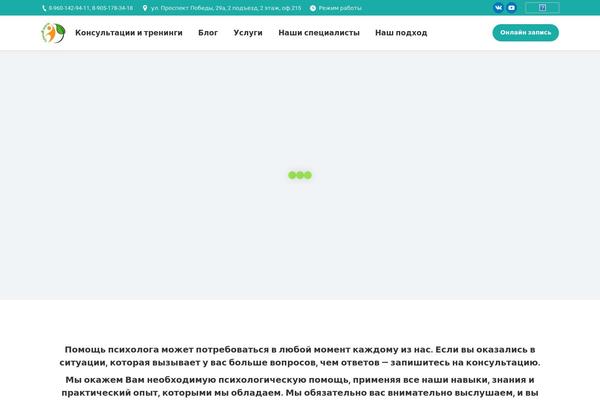Image resolution: width=600 pixels, height=400 pixels.
Task: Click paragraph starting 'Мы окажем Вам'
Action: click(300, 386)
